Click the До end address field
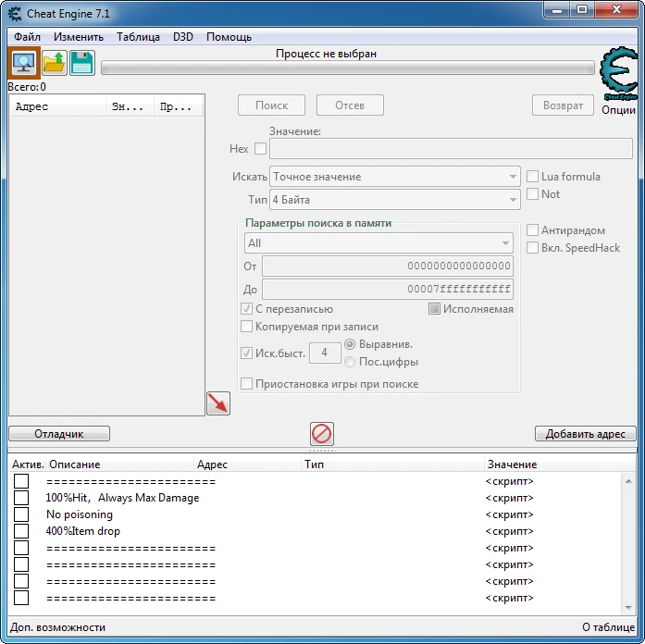Image resolution: width=645 pixels, height=644 pixels. (x=388, y=289)
